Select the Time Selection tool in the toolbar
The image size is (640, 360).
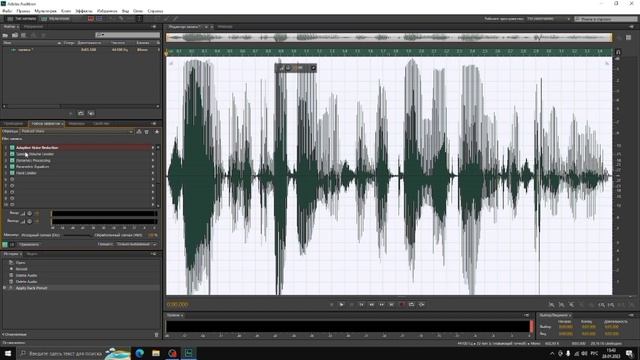[x=139, y=19]
